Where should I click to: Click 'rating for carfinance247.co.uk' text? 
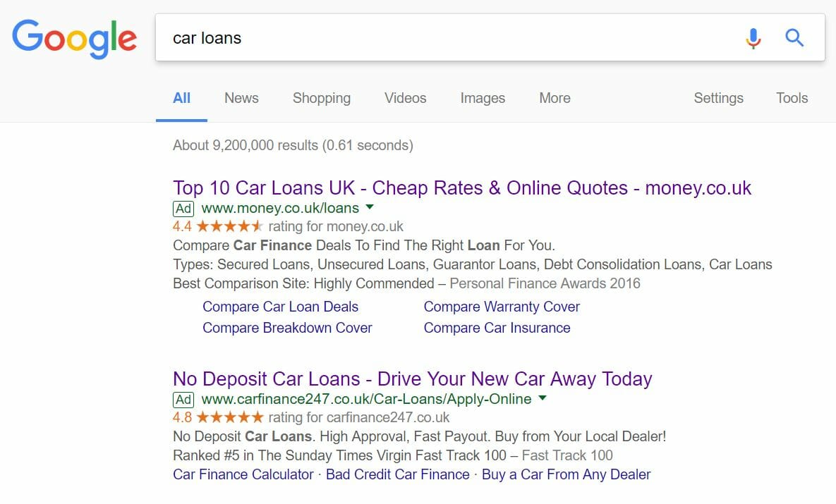click(359, 417)
